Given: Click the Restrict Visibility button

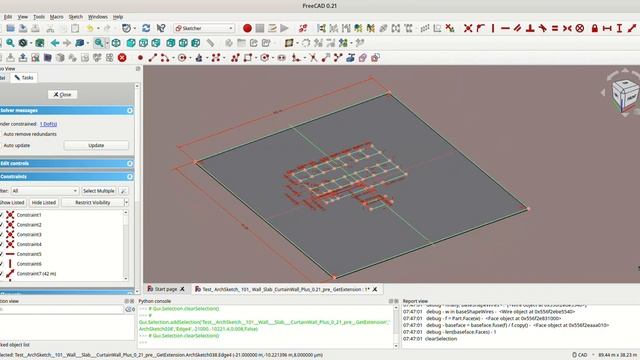Looking at the screenshot, I should pos(93,202).
